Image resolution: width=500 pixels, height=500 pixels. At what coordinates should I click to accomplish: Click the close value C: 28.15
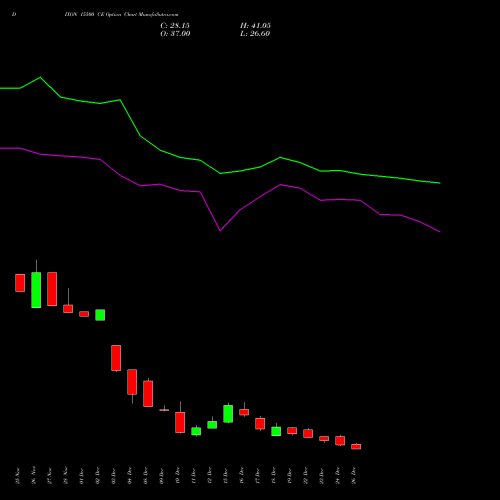[x=175, y=26]
